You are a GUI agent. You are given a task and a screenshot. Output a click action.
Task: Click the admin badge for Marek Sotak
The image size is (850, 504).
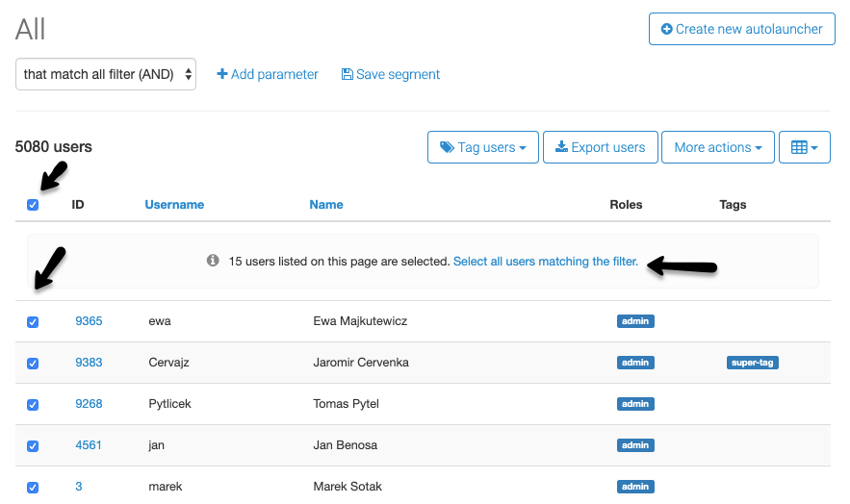point(635,487)
